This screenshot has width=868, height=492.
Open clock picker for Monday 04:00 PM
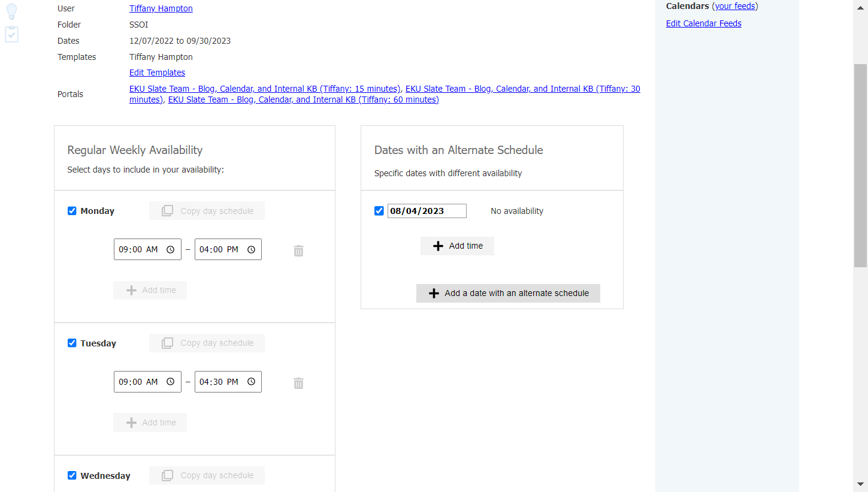pyautogui.click(x=251, y=249)
